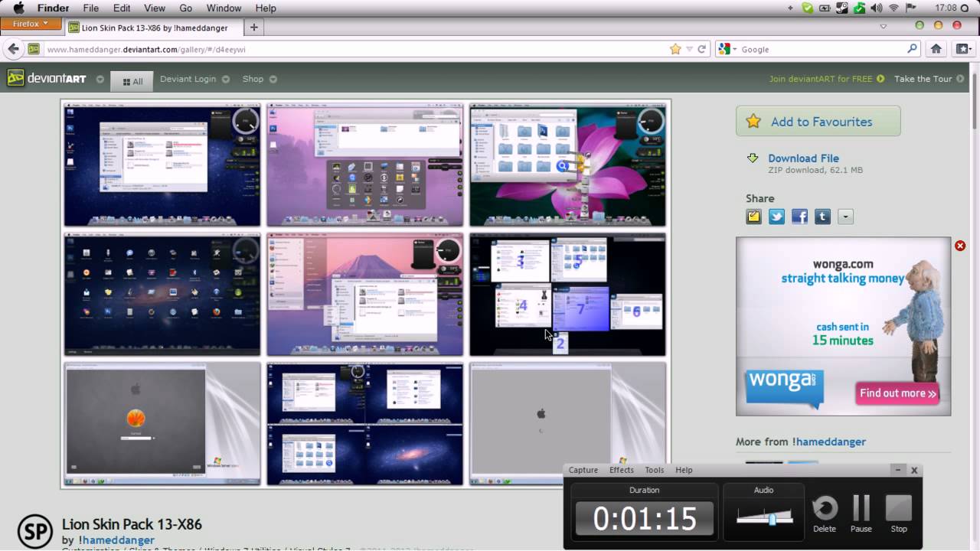Click the 17:08 clock in menu bar

click(x=946, y=8)
